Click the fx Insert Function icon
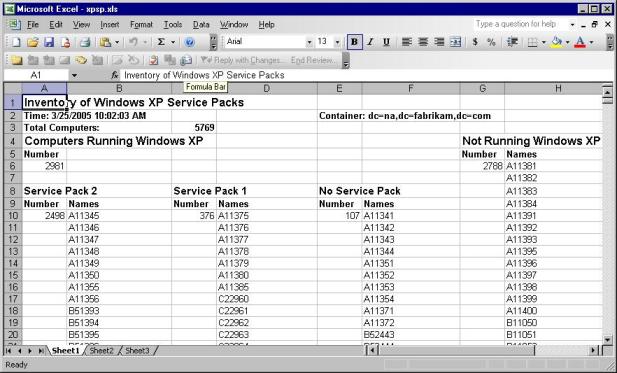Screen dimensions: 617x373 pos(115,75)
